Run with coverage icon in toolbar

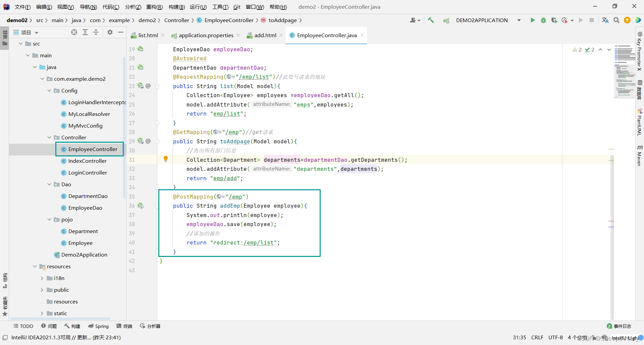(554, 20)
